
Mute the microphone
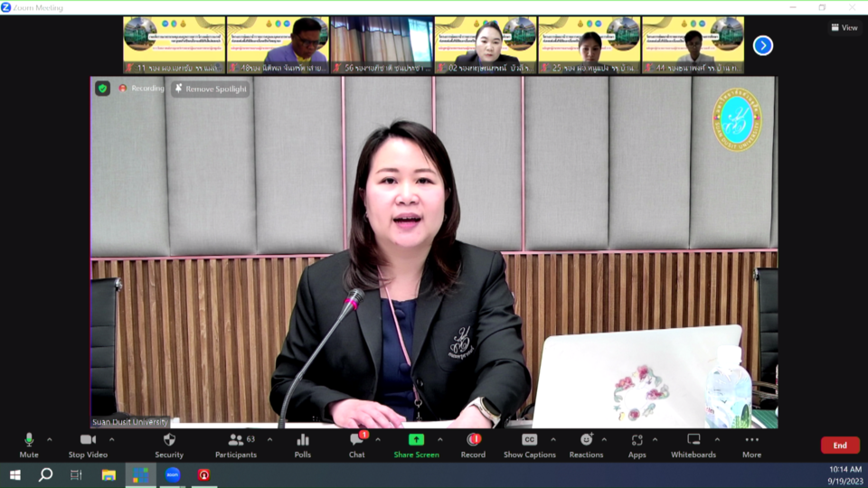[x=29, y=446]
